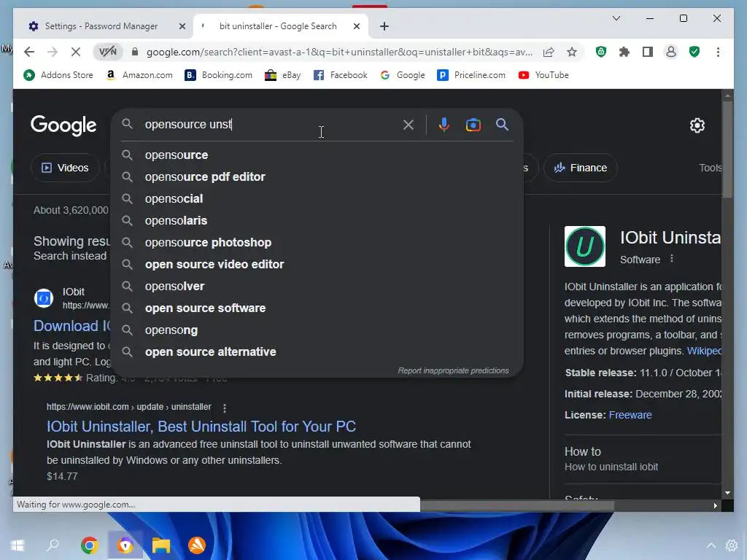Click the share page icon
Image resolution: width=747 pixels, height=560 pixels.
(x=549, y=52)
